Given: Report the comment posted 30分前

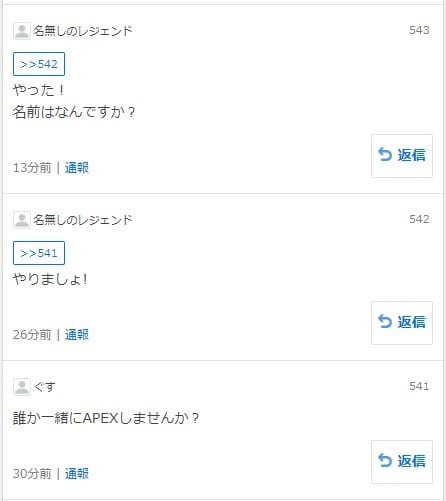Looking at the screenshot, I should (x=77, y=473).
